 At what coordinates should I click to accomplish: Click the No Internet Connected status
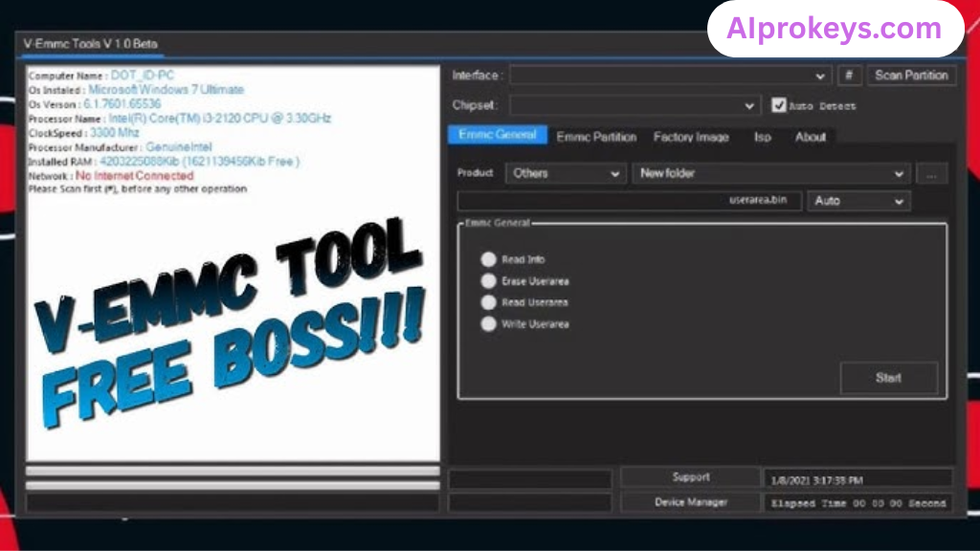134,176
